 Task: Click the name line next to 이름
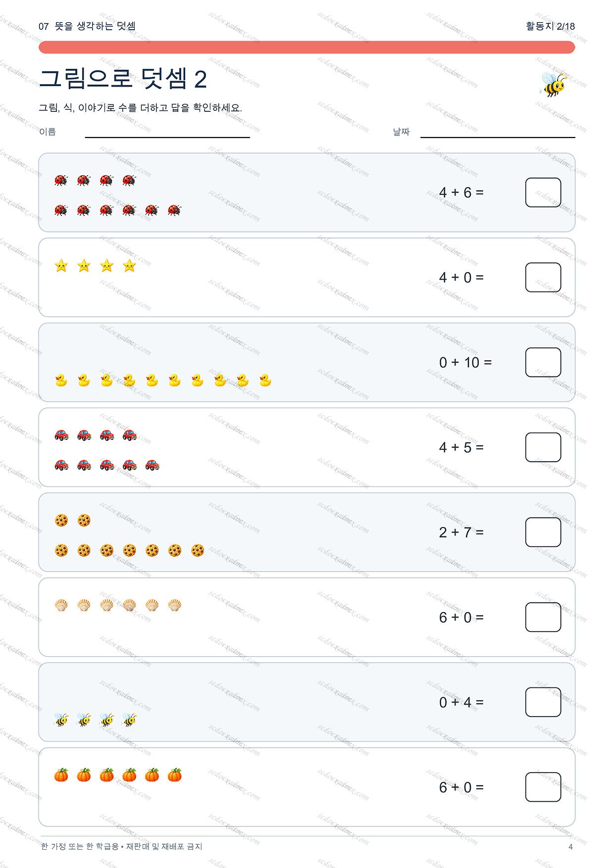point(167,137)
